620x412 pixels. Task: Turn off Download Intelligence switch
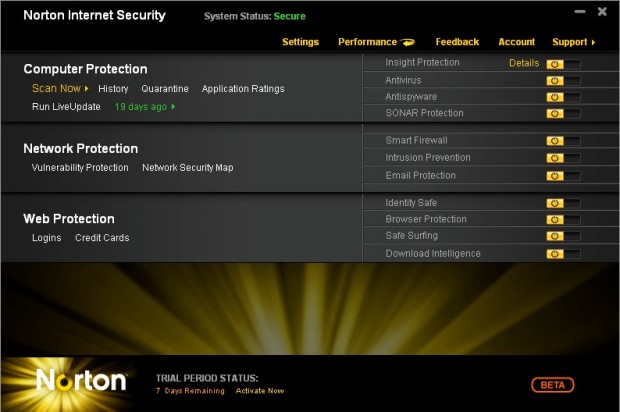click(563, 254)
